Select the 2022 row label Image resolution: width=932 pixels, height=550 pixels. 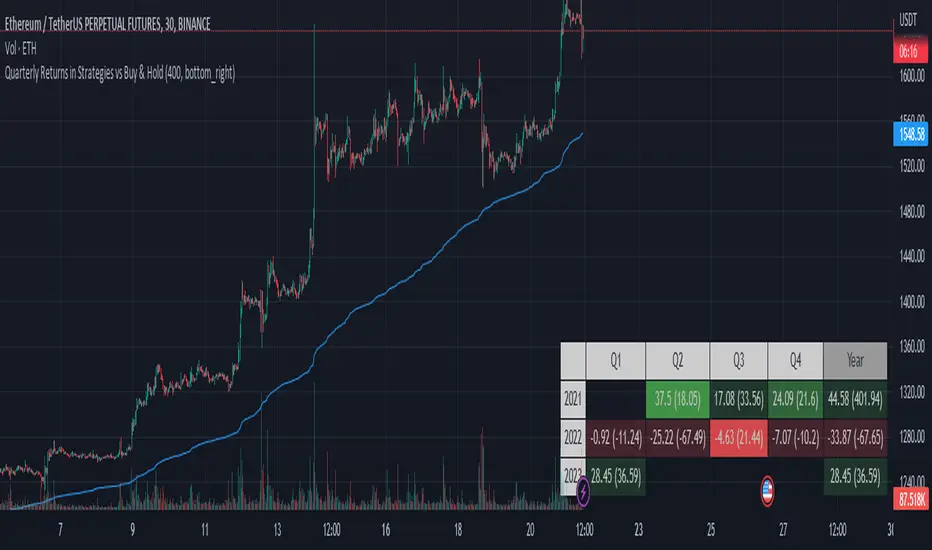pyautogui.click(x=573, y=436)
